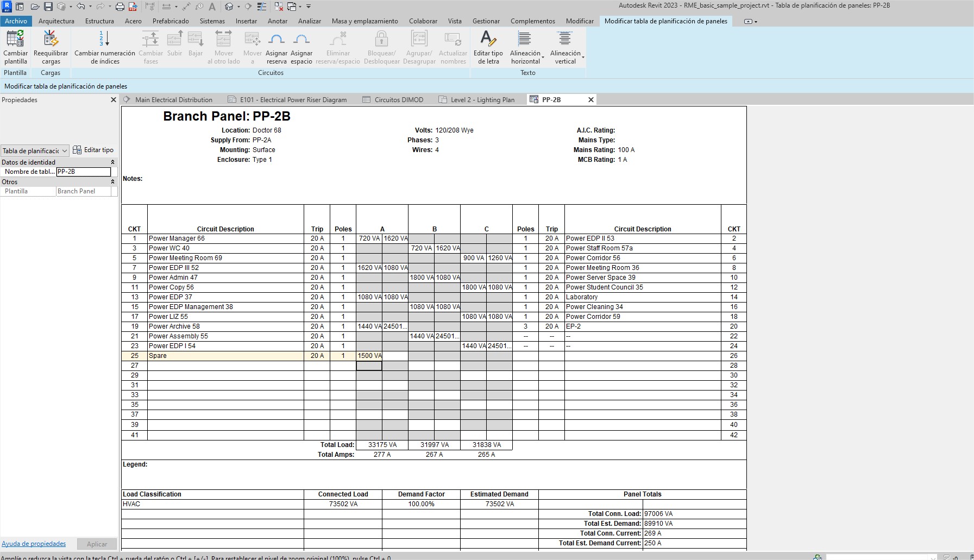Screen dimensions: 974x560
Task: Open the 3D view dropdown arrow
Action: [x=238, y=7]
